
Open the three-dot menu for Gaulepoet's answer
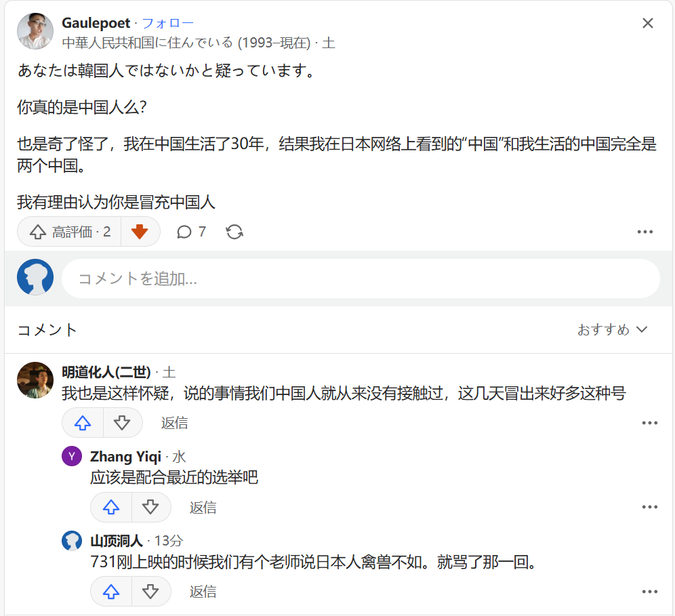645,232
